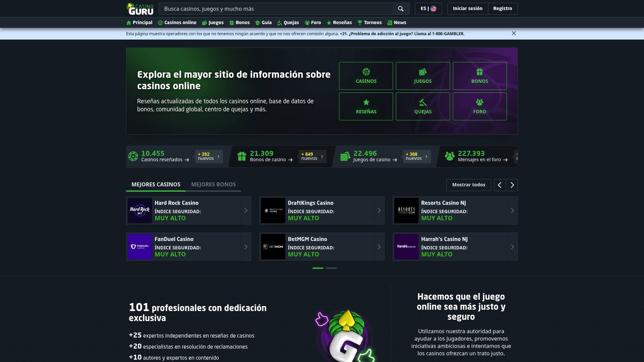Click the next carousel arrow
The height and width of the screenshot is (362, 644).
[x=512, y=185]
